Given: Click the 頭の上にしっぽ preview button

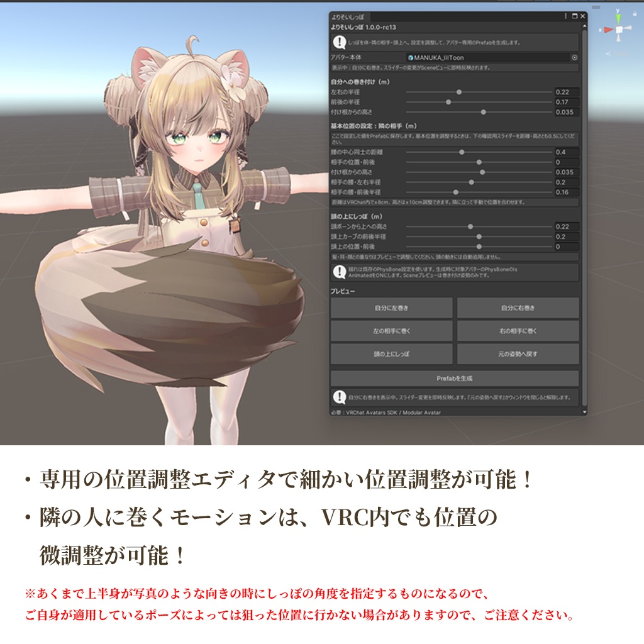Looking at the screenshot, I should coord(391,354).
